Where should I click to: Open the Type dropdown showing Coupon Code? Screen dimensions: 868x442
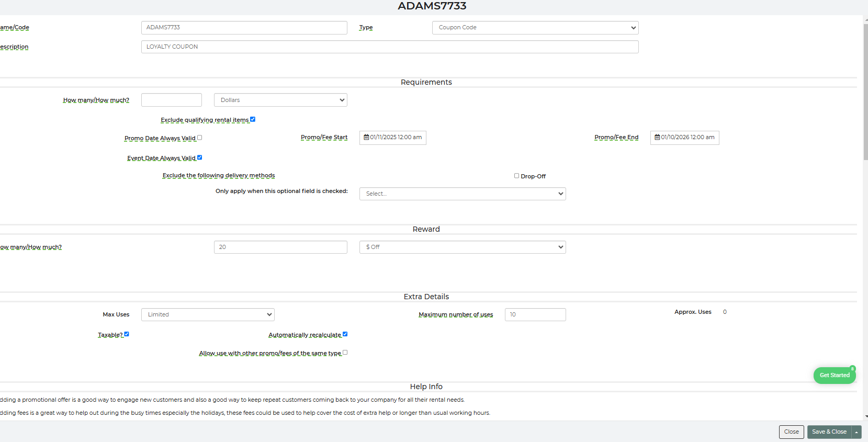535,28
